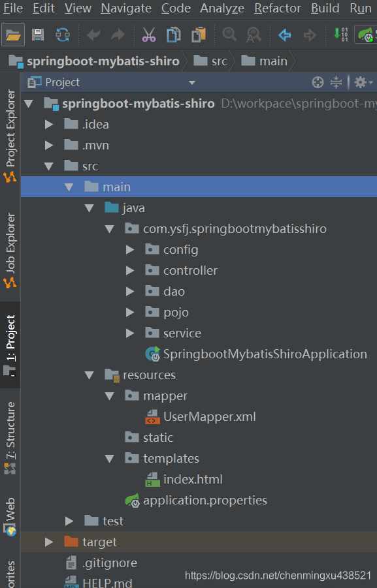The image size is (377, 588).
Task: Open the Run menu
Action: (x=361, y=8)
